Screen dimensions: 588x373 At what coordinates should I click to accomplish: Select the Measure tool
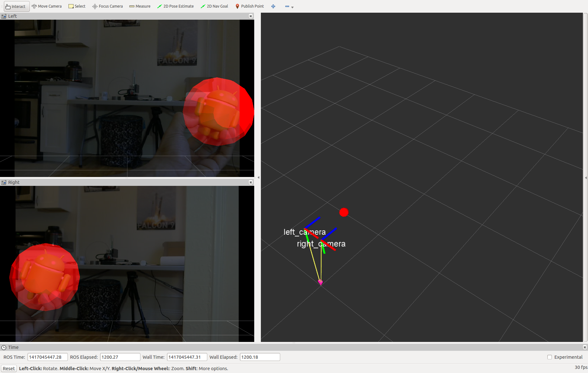(139, 6)
